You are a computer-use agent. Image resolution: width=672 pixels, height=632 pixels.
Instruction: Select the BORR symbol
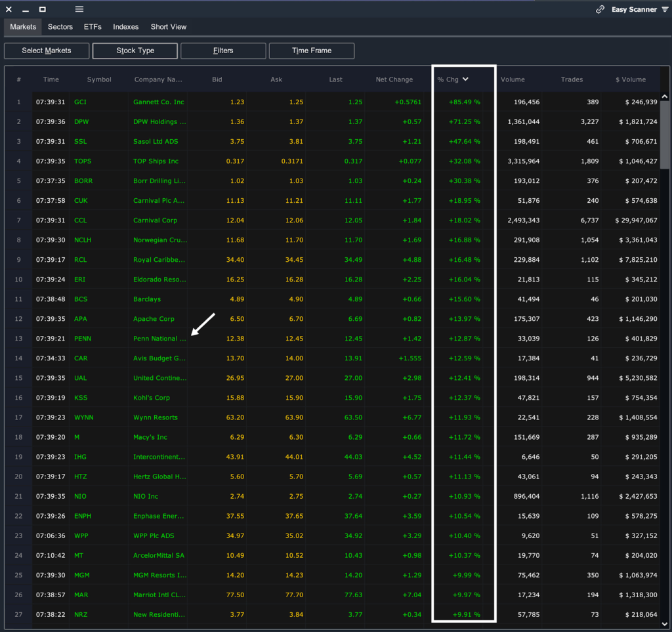pyautogui.click(x=83, y=181)
